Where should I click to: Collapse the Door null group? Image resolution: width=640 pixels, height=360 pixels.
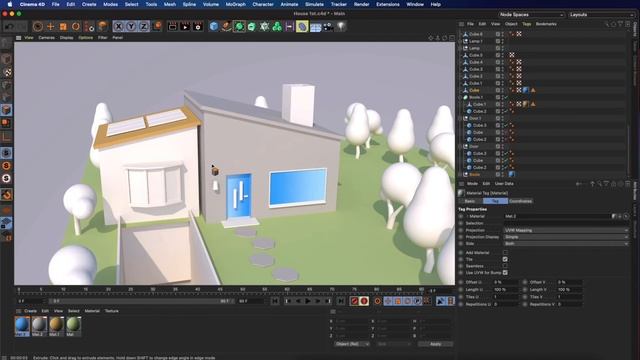point(461,147)
